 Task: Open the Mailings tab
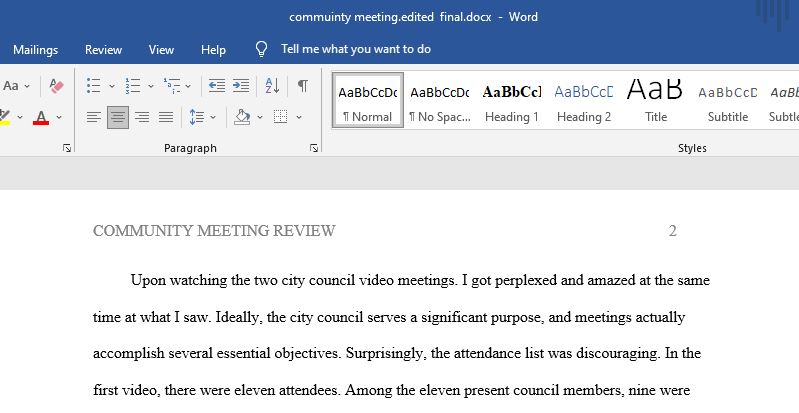[35, 49]
